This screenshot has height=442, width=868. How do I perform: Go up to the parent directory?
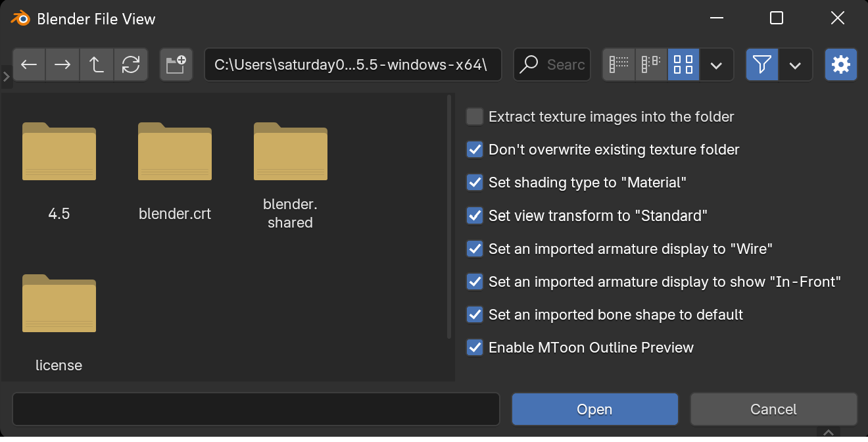tap(97, 64)
